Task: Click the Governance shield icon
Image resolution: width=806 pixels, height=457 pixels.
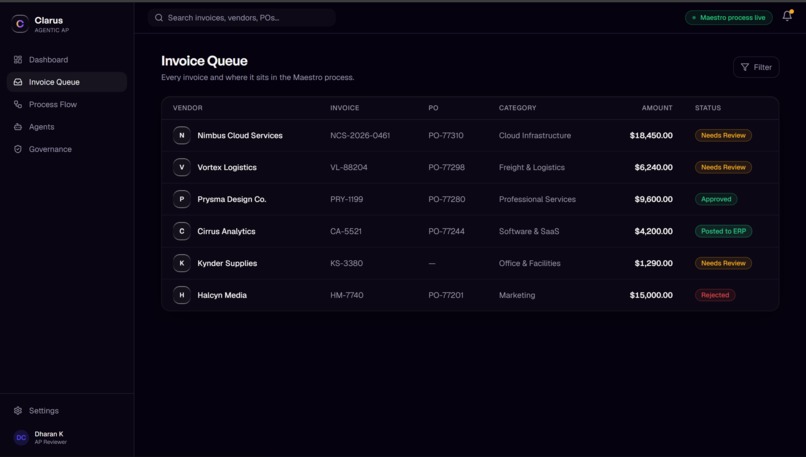Action: pyautogui.click(x=18, y=149)
